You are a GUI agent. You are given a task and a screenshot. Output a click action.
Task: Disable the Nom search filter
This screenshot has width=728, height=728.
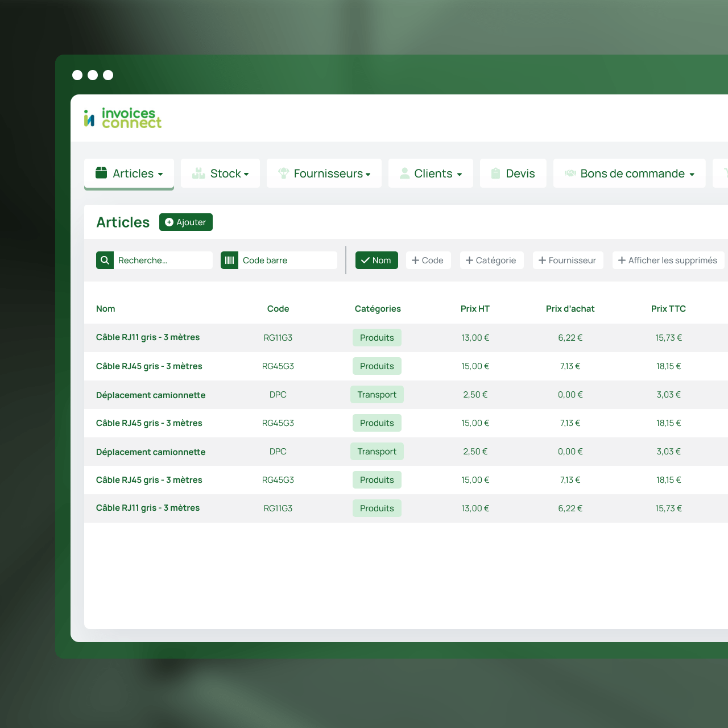point(377,260)
